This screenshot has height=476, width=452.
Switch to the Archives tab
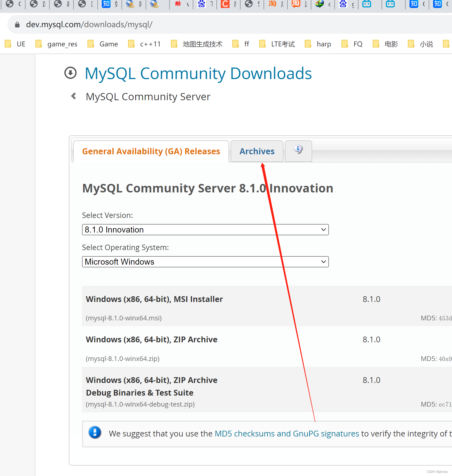[257, 151]
